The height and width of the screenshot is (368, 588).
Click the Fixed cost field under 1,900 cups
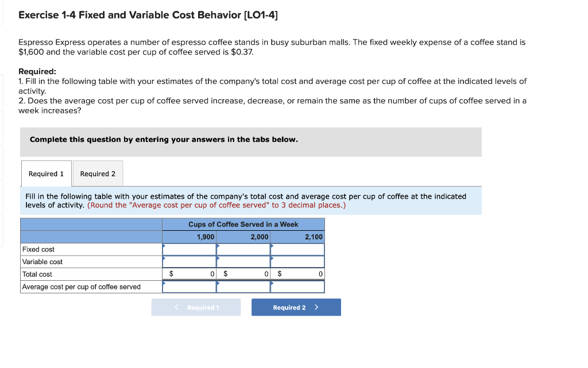pyautogui.click(x=189, y=249)
